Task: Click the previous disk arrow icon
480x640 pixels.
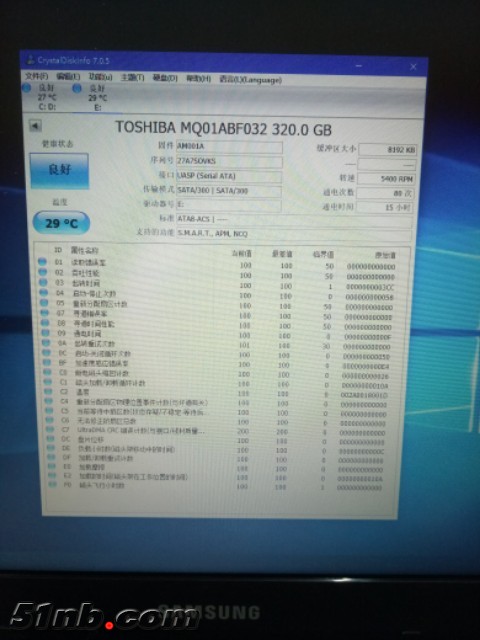Action: [x=36, y=126]
